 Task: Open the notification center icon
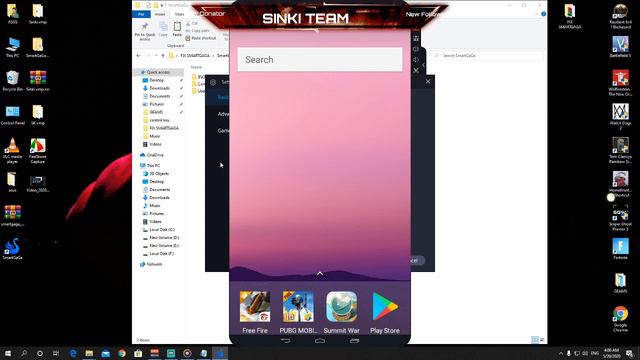(629, 353)
